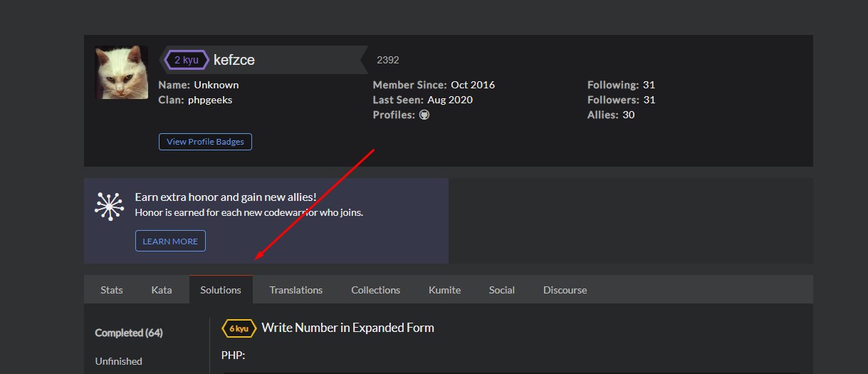Switch to the Stats tab
Image resolution: width=868 pixels, height=374 pixels.
(x=112, y=290)
